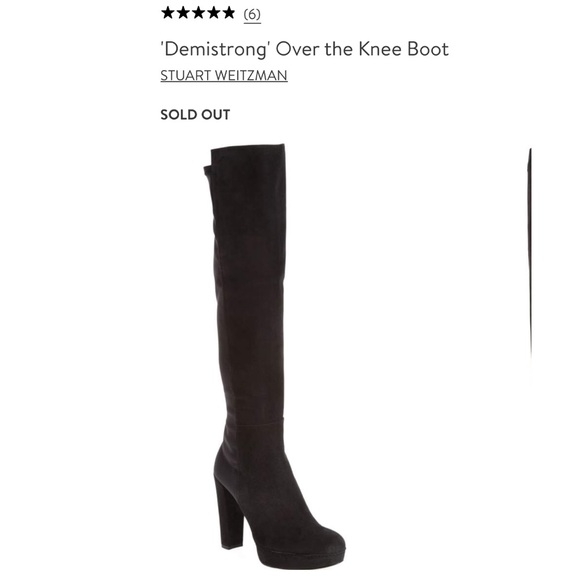The height and width of the screenshot is (580, 580).
Task: Select the third rating star
Action: pyautogui.click(x=198, y=13)
